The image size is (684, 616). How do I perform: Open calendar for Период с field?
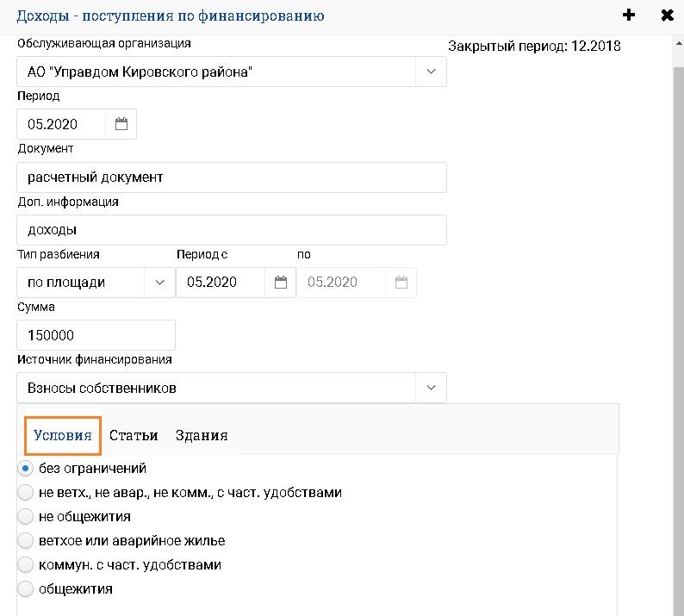(x=280, y=282)
